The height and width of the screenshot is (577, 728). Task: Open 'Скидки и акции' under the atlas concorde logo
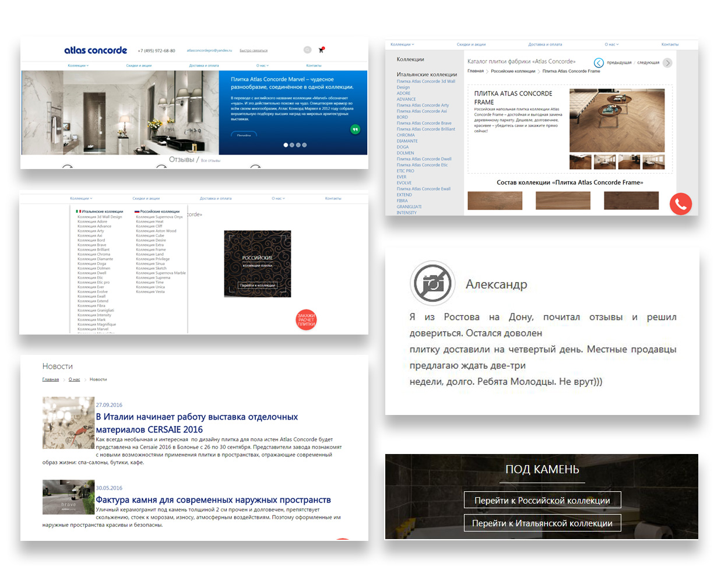(139, 66)
